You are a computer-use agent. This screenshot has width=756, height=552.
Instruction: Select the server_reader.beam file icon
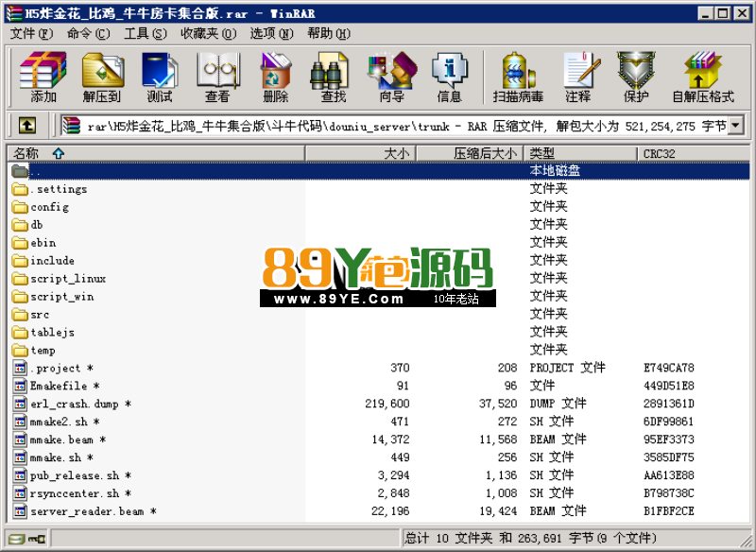point(20,511)
